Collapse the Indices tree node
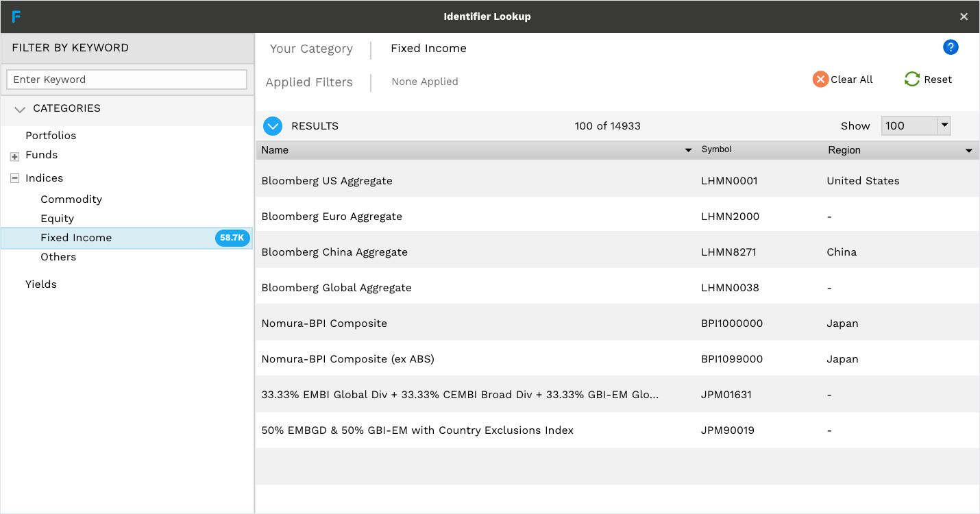Screen dimensions: 980x514 coord(14,178)
